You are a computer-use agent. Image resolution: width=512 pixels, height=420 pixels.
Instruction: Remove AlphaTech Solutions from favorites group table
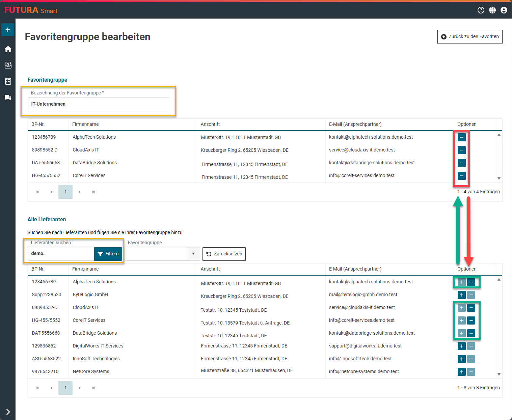coord(461,137)
